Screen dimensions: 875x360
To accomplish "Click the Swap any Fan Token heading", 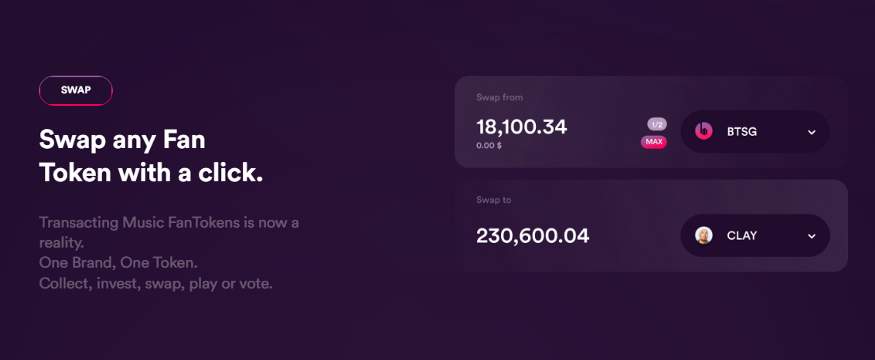I will [x=151, y=157].
